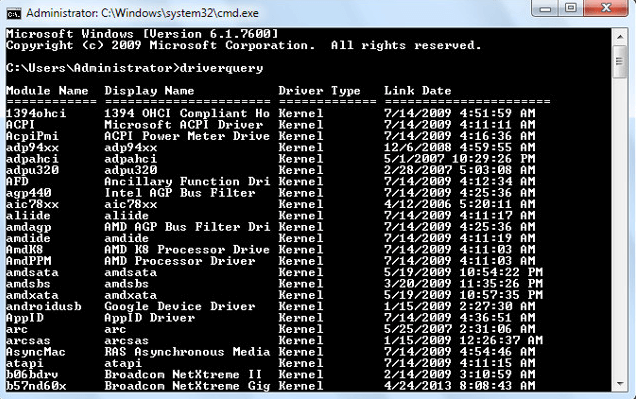Click module name 'AmdPPM'

[x=29, y=261]
